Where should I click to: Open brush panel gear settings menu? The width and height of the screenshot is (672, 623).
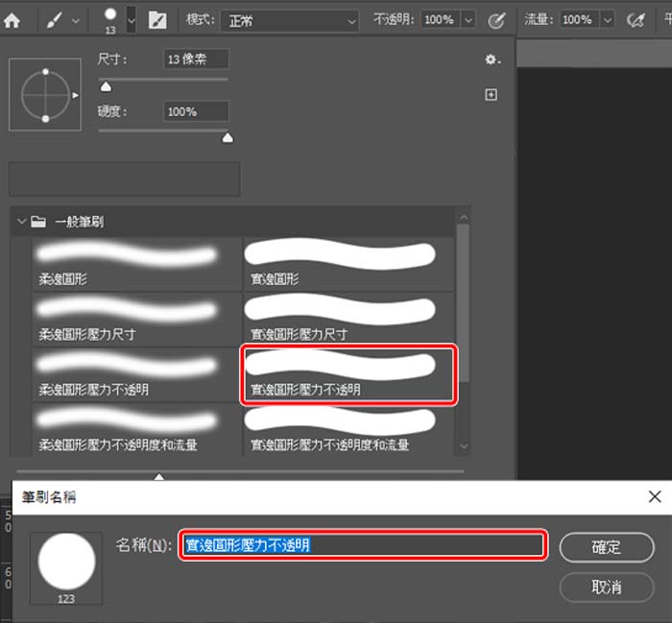tap(492, 60)
